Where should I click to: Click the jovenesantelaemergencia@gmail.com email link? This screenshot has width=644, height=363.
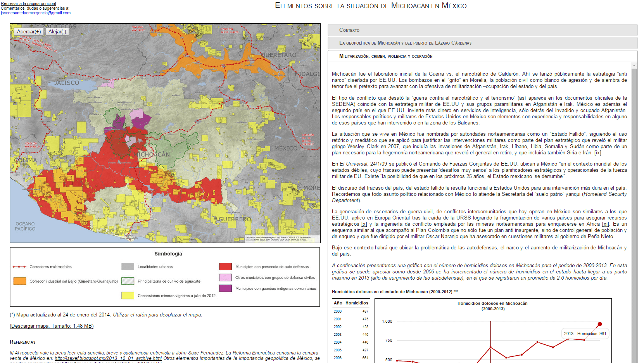coord(36,13)
